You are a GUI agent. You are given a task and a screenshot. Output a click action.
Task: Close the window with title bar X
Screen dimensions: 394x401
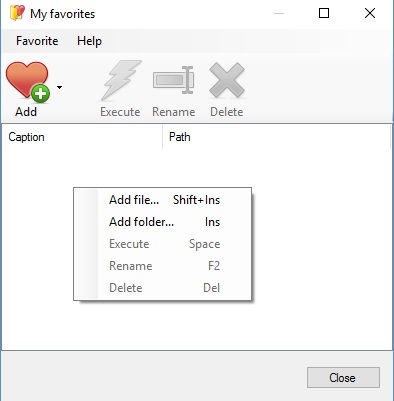[x=370, y=13]
